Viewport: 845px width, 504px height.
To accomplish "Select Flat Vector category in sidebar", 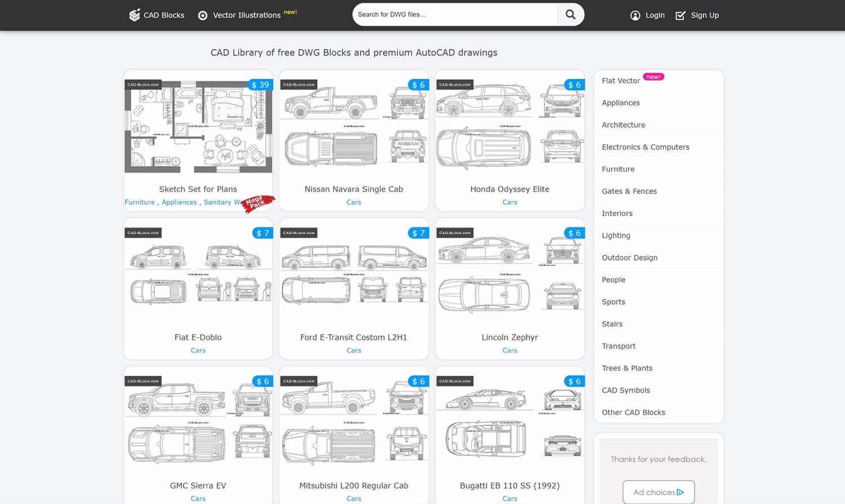I will [x=621, y=81].
